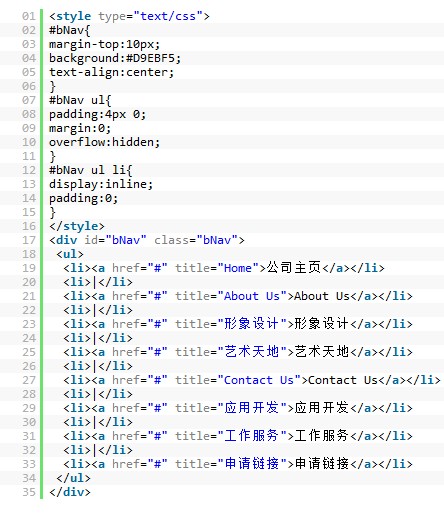Image resolution: width=444 pixels, height=513 pixels.
Task: Click blue title value '申请链接'
Action: [x=251, y=464]
